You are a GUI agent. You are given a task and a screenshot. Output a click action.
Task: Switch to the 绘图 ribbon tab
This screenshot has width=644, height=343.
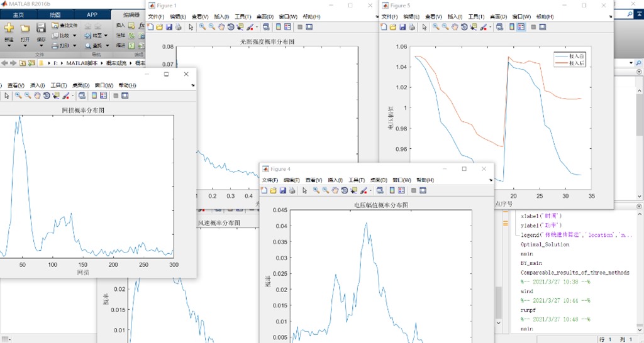point(55,15)
